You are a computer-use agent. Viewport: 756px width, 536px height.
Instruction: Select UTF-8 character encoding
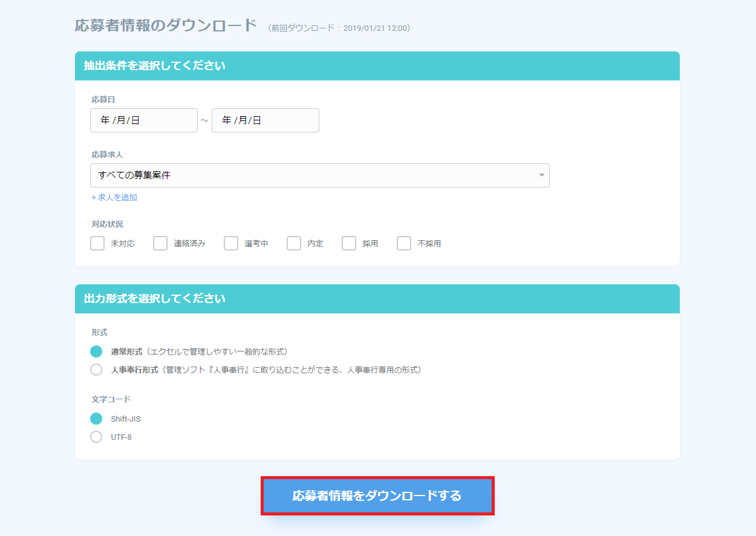coord(96,437)
